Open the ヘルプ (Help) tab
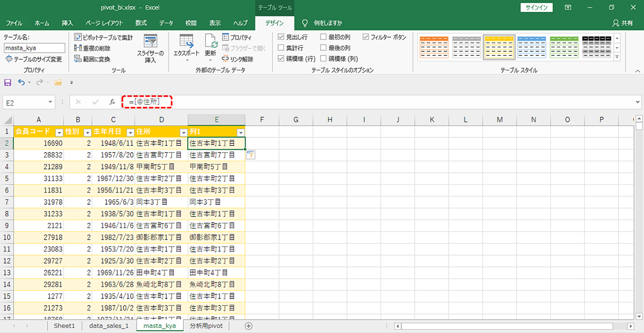 coord(240,23)
